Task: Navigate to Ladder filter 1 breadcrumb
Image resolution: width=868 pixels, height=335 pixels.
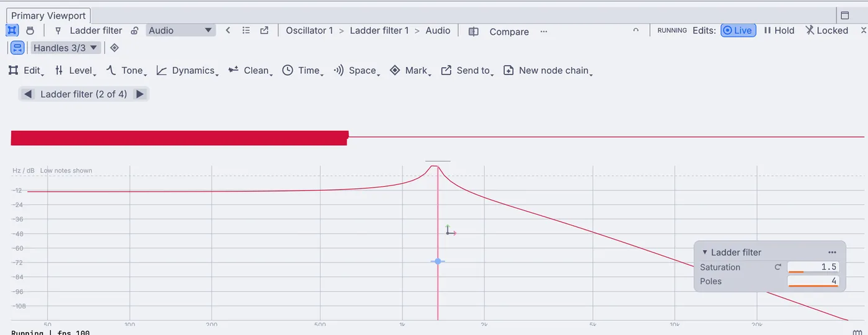Action: tap(379, 30)
